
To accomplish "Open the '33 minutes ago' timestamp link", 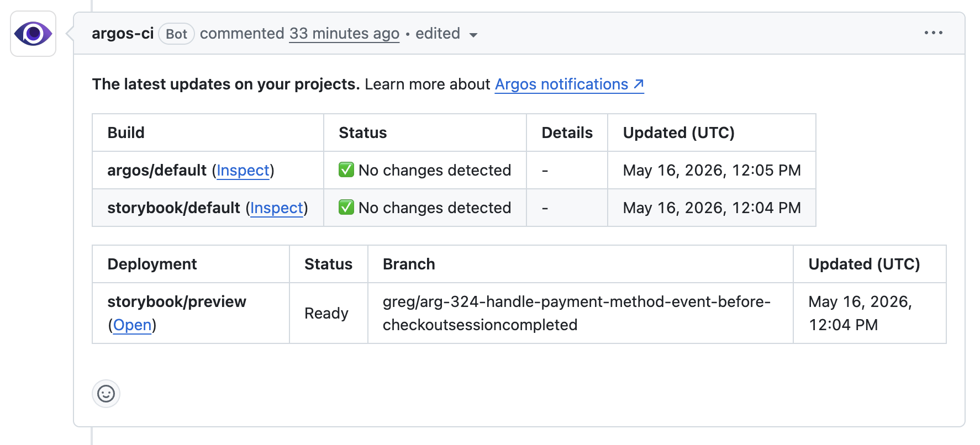I will (x=344, y=34).
